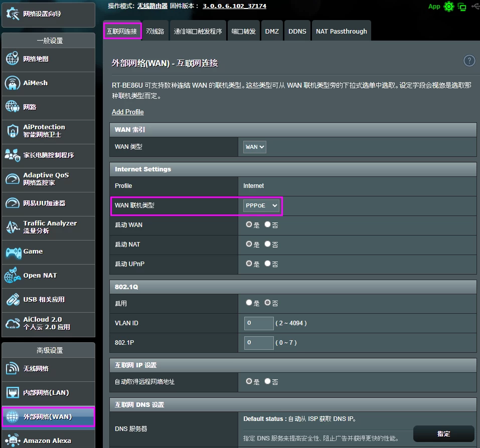The height and width of the screenshot is (448, 480).
Task: Open AiCloud 2.0 个人云应用
Action: 48,324
